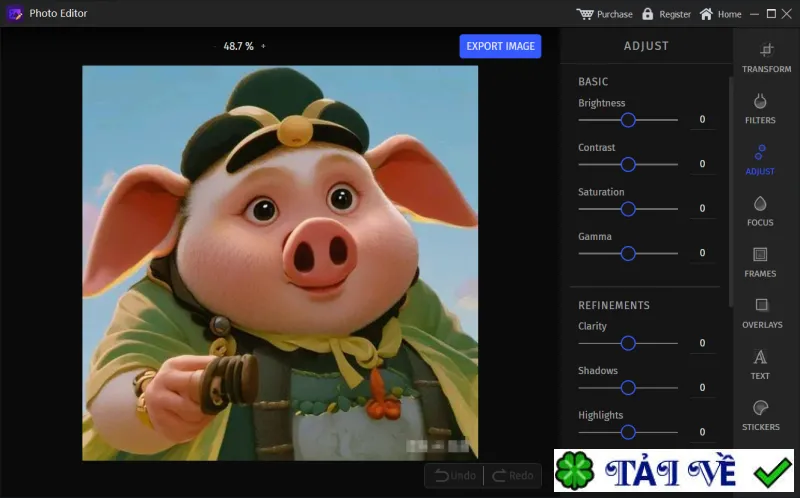Click the Contrast value field
This screenshot has width=800, height=498.
[702, 164]
